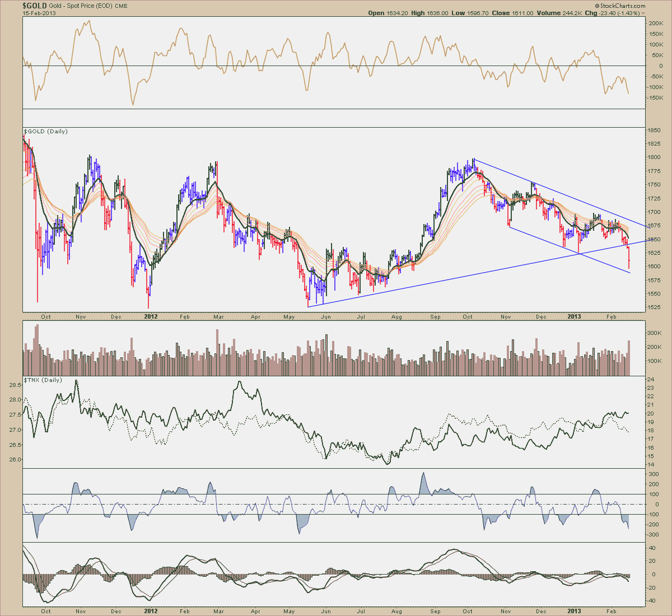The height and width of the screenshot is (616, 672).
Task: Click the -150K label on the top indicator axis
Action: click(656, 98)
